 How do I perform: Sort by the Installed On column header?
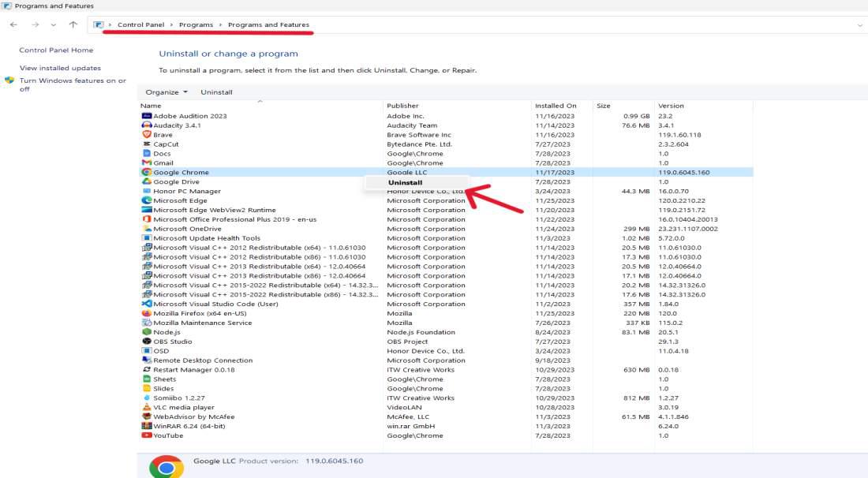pyautogui.click(x=556, y=106)
